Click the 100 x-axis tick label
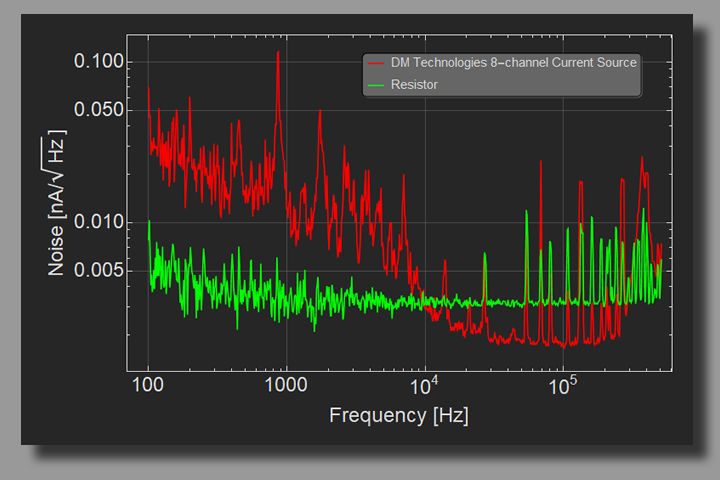The width and height of the screenshot is (720, 480). pyautogui.click(x=148, y=385)
